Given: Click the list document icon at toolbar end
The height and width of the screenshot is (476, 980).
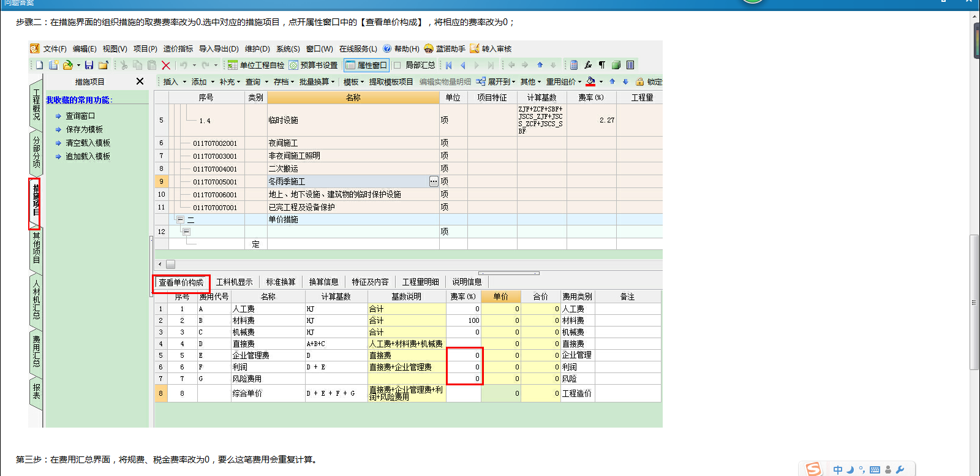Looking at the screenshot, I should [630, 65].
